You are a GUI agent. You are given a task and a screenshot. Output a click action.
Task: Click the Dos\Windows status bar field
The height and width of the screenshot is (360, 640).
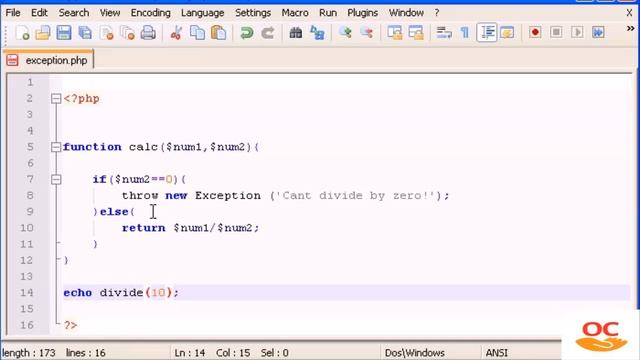pos(414,353)
